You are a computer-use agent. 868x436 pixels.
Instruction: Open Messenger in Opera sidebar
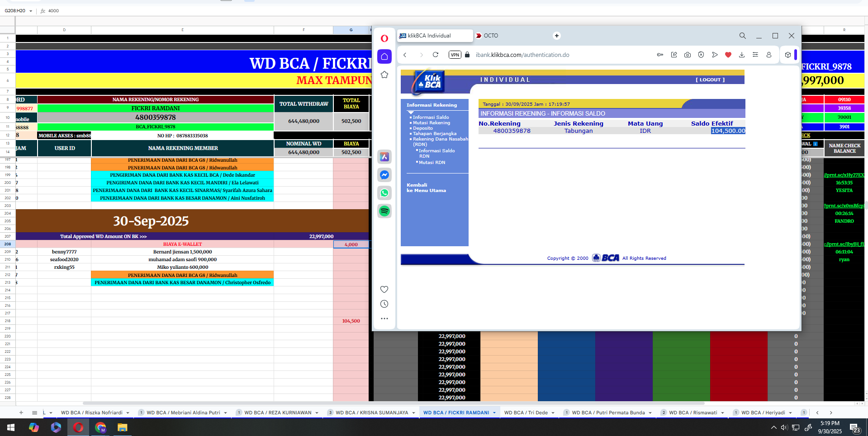(384, 175)
